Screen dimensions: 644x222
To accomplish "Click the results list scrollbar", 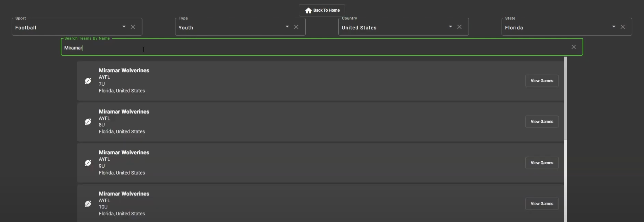I will pyautogui.click(x=565, y=98).
